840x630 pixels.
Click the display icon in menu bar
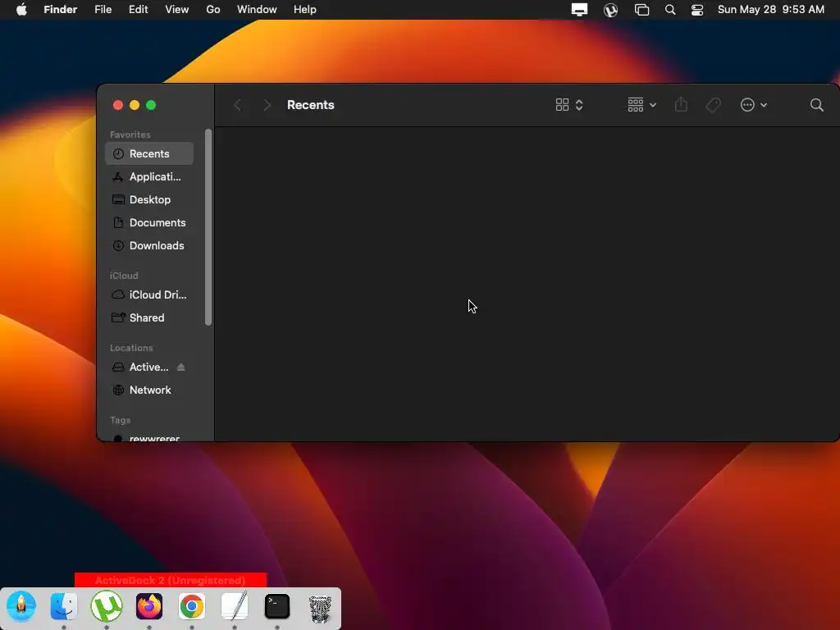pyautogui.click(x=579, y=10)
